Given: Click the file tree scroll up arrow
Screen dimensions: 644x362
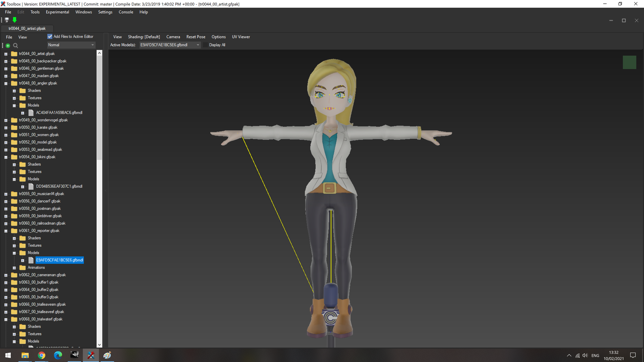Looking at the screenshot, I should coord(99,53).
